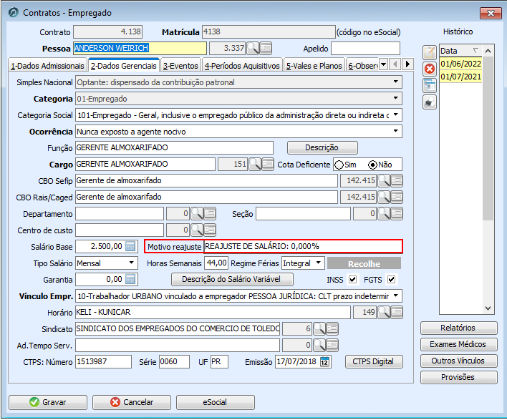Select the 01/07/2021 history entry
The image size is (507, 420).
point(460,77)
